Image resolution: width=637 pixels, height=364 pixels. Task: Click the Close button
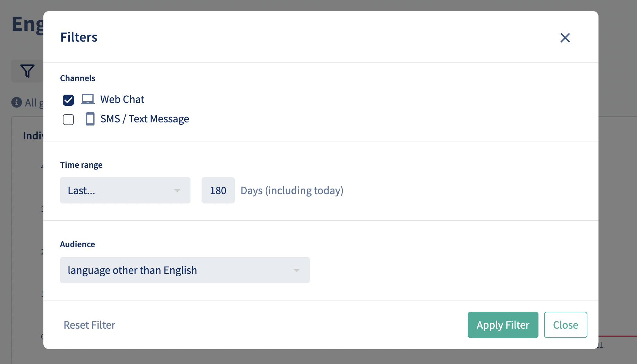pos(566,325)
